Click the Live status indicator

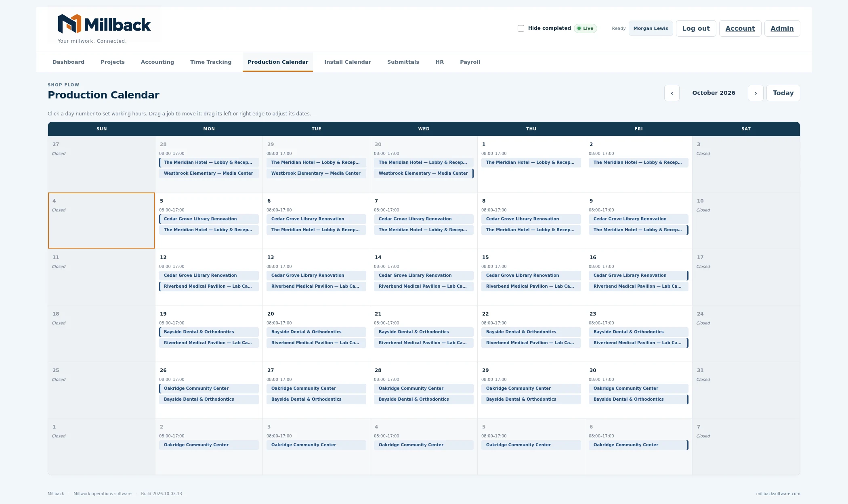pyautogui.click(x=586, y=28)
